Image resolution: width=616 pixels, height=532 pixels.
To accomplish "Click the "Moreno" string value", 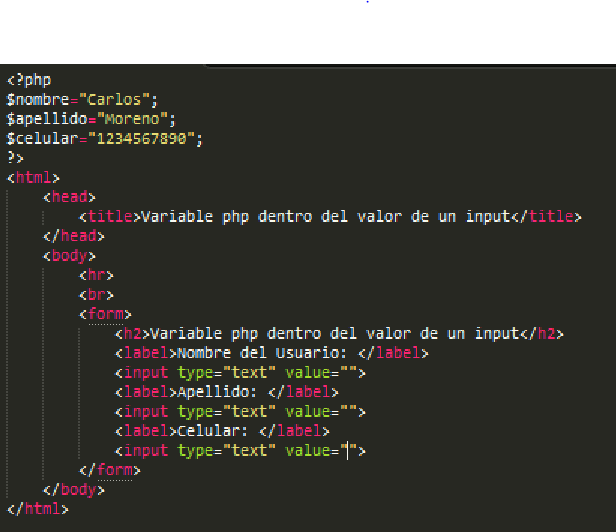I will (132, 119).
